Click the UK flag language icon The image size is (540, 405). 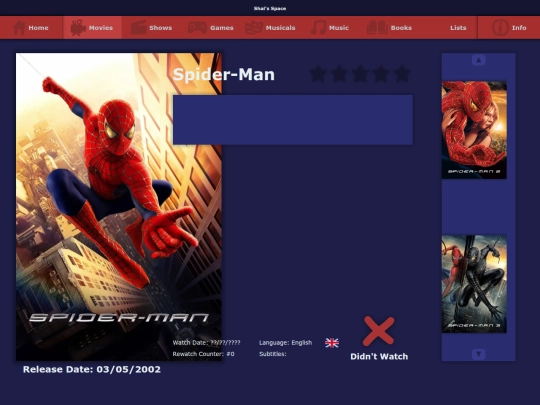click(x=332, y=343)
